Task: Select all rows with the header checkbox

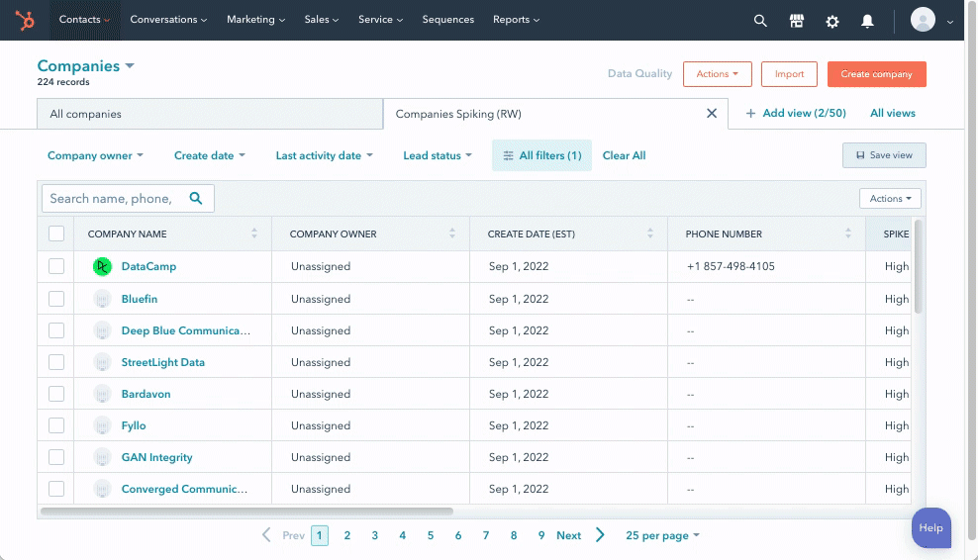Action: click(56, 233)
